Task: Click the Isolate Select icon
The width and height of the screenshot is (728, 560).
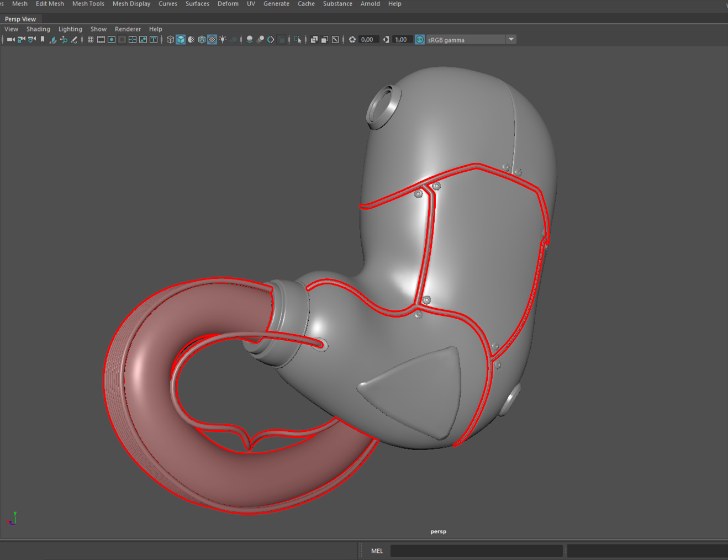Action: [x=298, y=40]
